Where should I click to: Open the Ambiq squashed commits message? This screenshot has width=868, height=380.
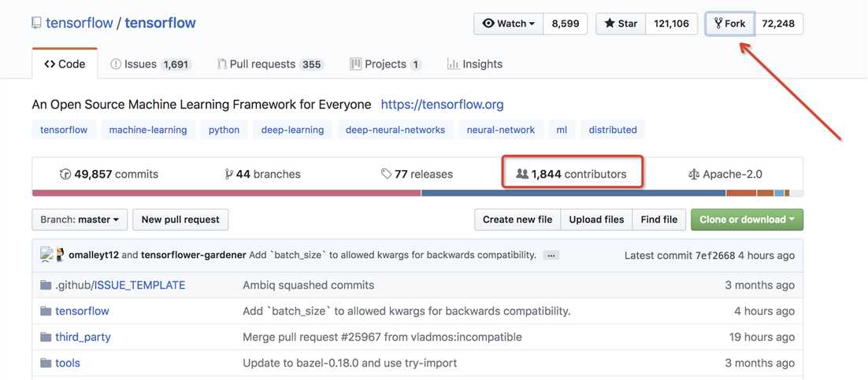(308, 286)
